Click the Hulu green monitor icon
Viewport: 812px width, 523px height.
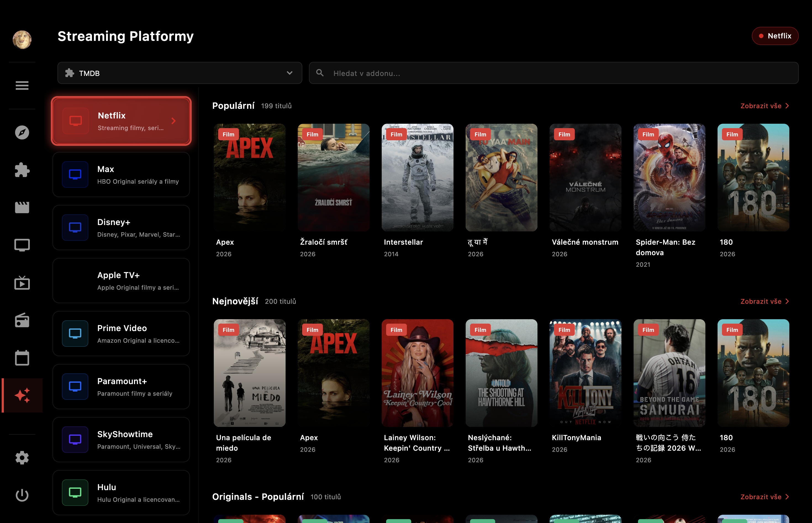[x=75, y=492]
